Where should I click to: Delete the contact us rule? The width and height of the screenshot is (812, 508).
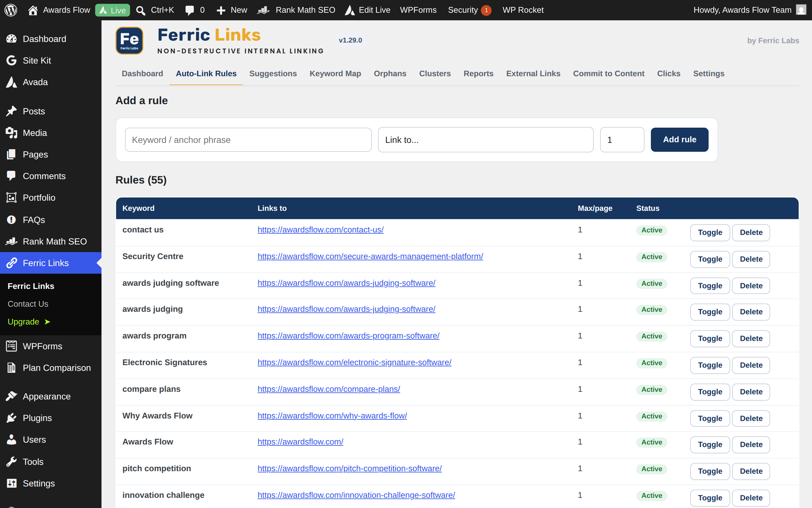751,232
